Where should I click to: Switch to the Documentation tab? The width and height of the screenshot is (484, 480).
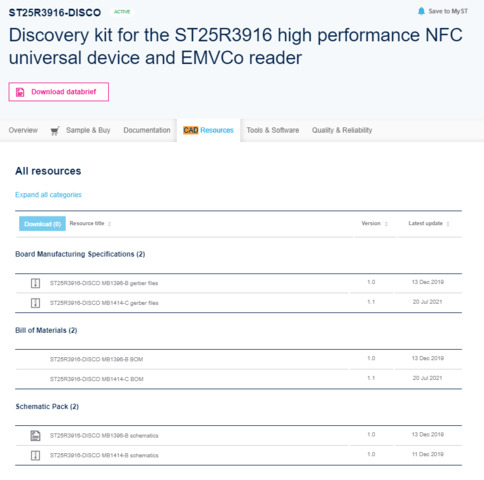coord(147,130)
